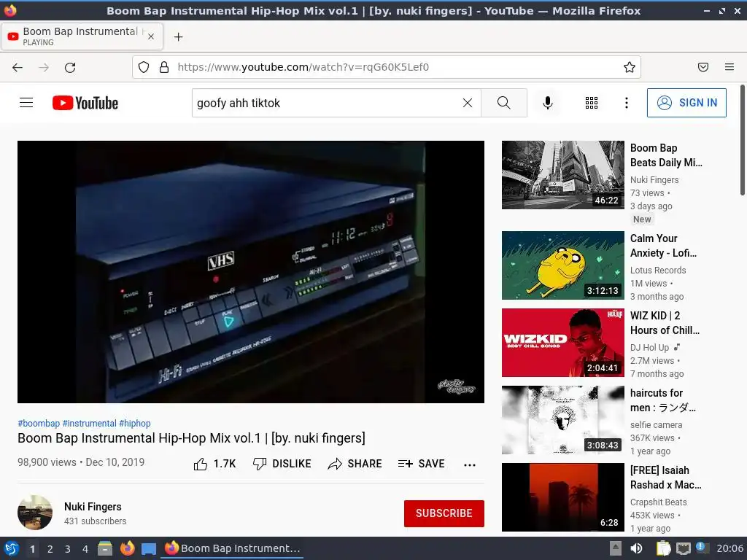The height and width of the screenshot is (560, 747).
Task: Go to the YouTube home logo
Action: tap(85, 103)
